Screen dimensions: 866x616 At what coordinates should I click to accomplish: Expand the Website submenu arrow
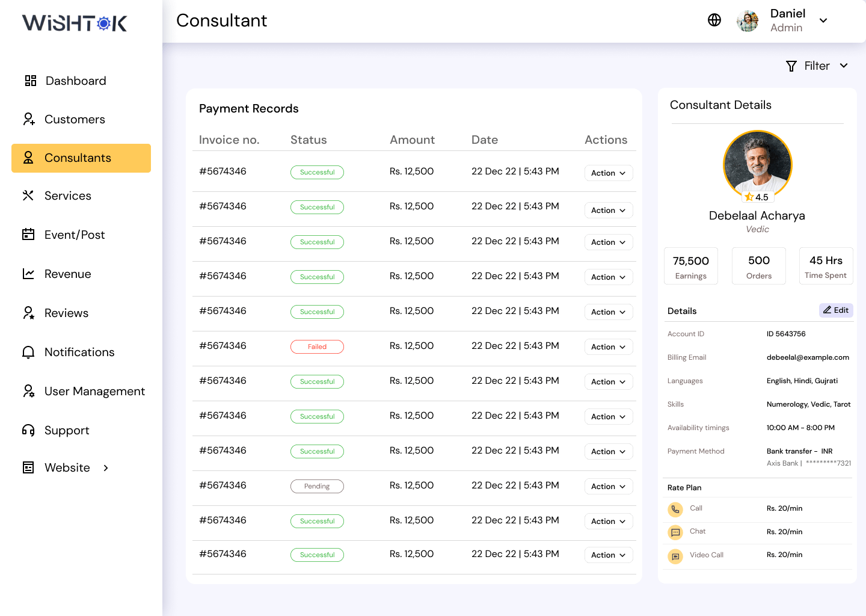pyautogui.click(x=106, y=468)
